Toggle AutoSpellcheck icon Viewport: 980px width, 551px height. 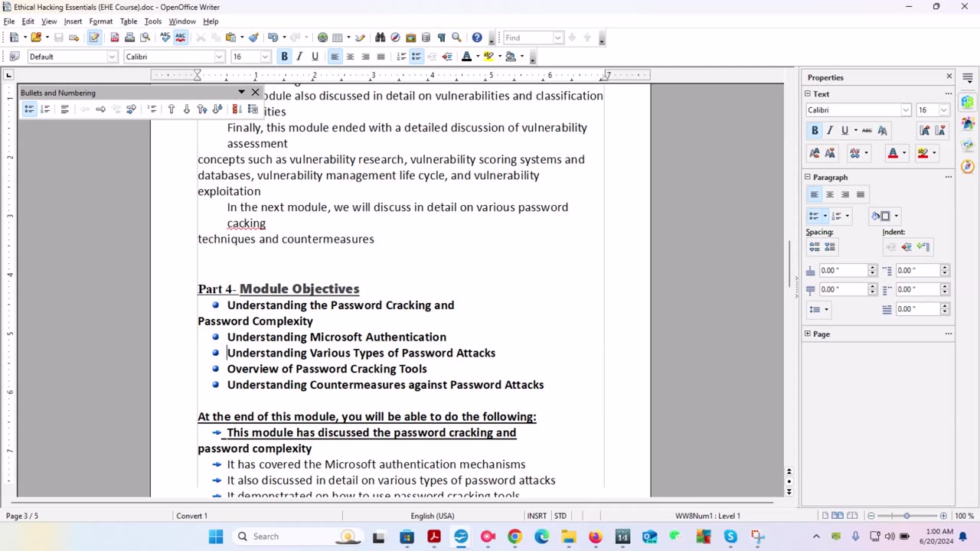(x=181, y=37)
